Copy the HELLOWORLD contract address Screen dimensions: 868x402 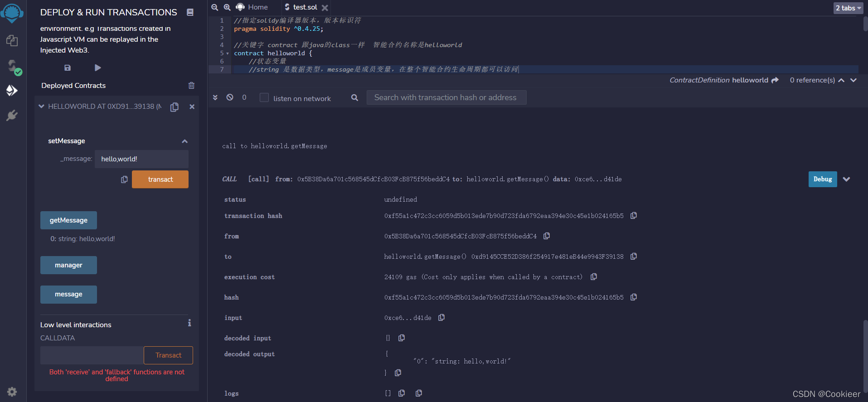(175, 107)
